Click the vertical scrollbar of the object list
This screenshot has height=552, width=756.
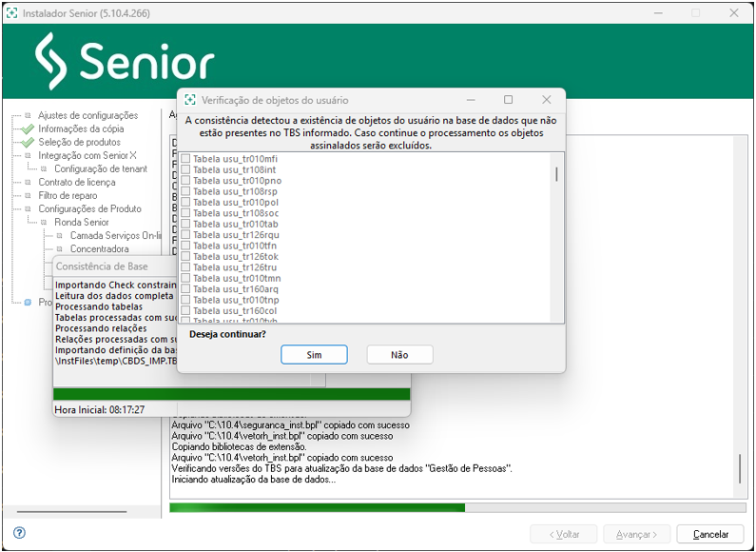coord(556,237)
